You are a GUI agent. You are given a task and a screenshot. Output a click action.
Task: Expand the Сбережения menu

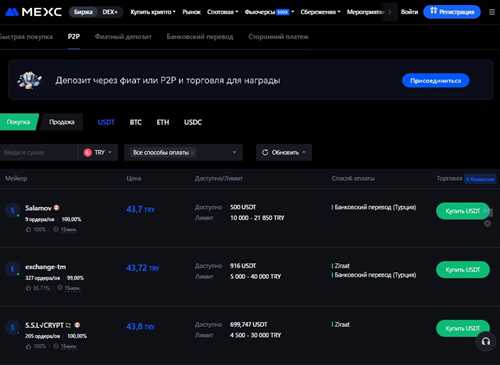320,12
